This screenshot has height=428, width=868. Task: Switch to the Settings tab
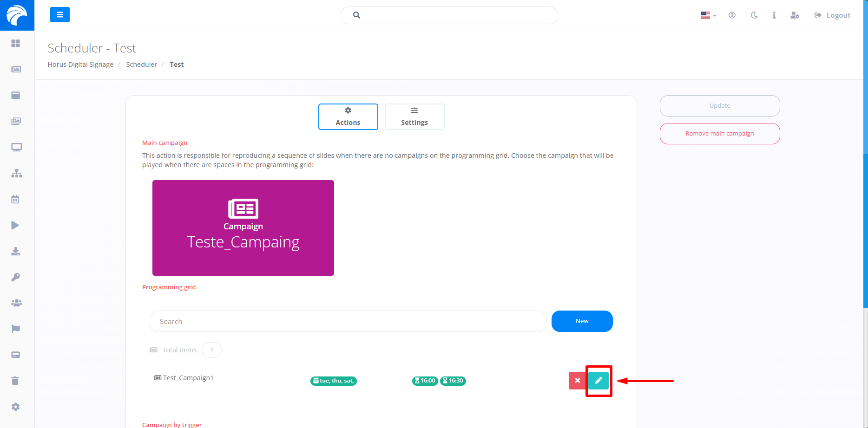pos(414,117)
